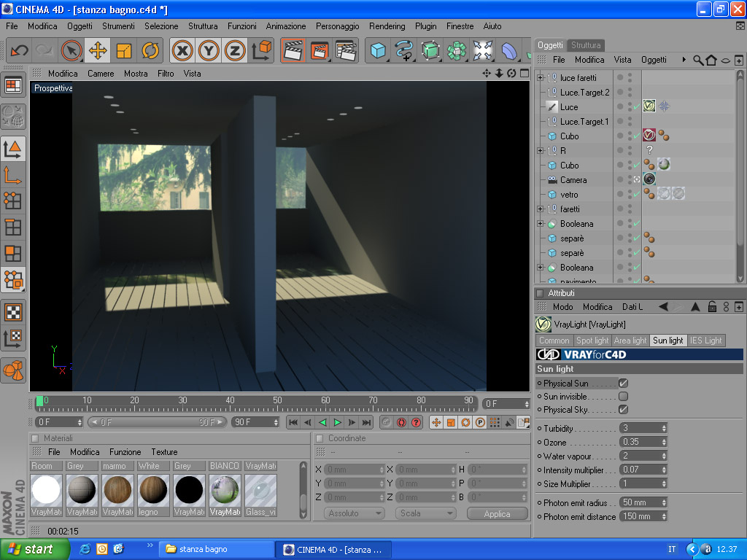Open the Filtro viewport menu
This screenshot has width=747, height=560.
coord(166,74)
